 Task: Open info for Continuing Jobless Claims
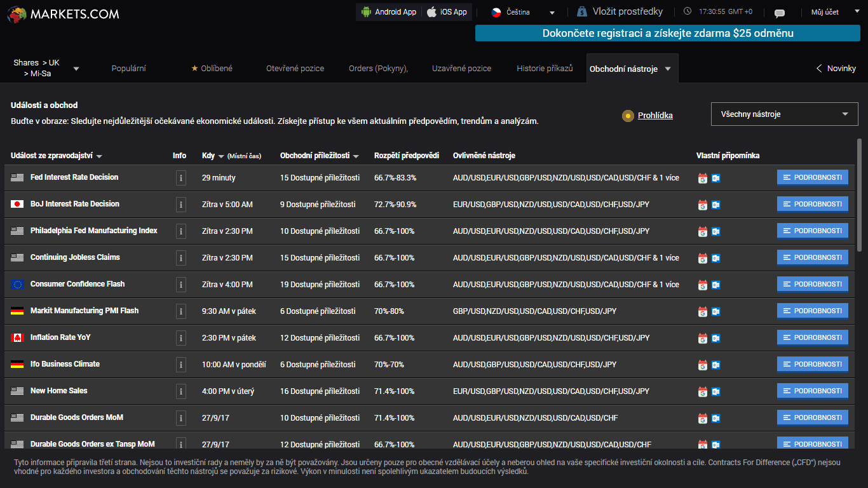pyautogui.click(x=181, y=258)
